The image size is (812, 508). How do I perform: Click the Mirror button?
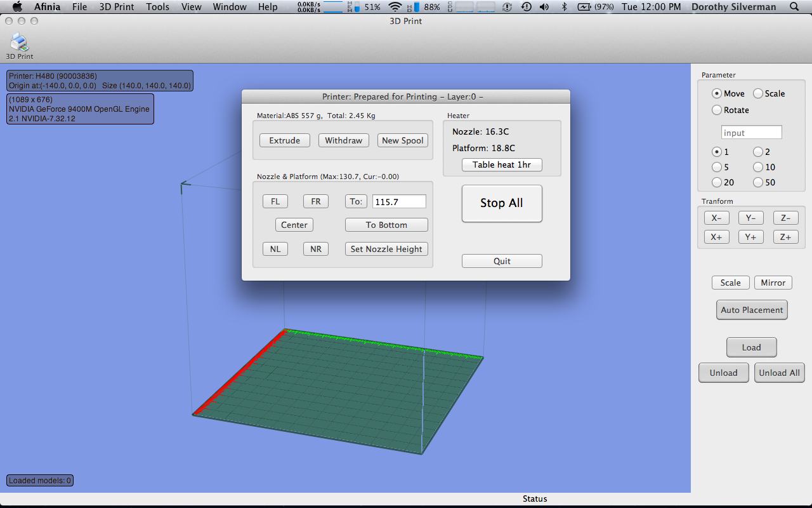coord(773,283)
